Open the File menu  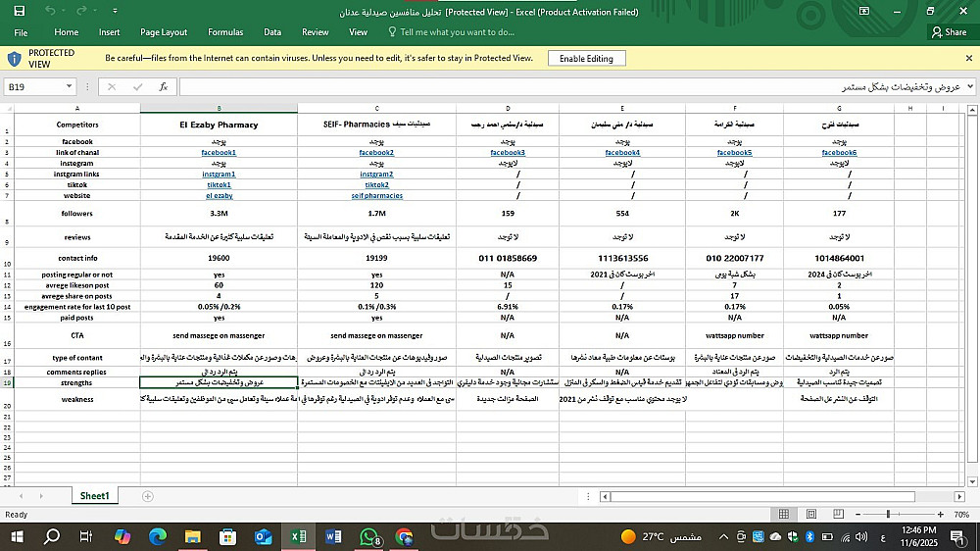click(x=21, y=32)
